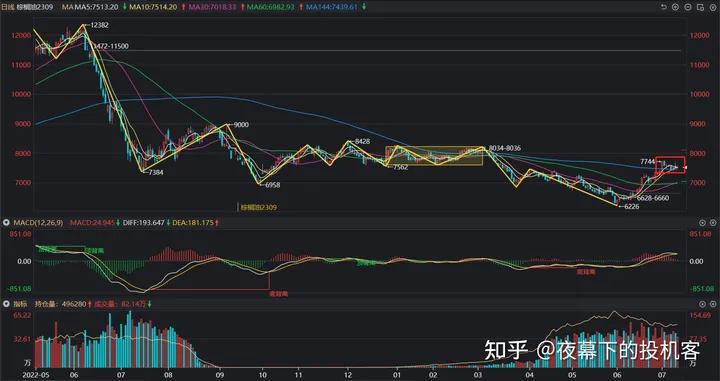Viewport: 720px width, 381px height.
Task: Click the 成交量 82.14万 value
Action: tap(120, 304)
